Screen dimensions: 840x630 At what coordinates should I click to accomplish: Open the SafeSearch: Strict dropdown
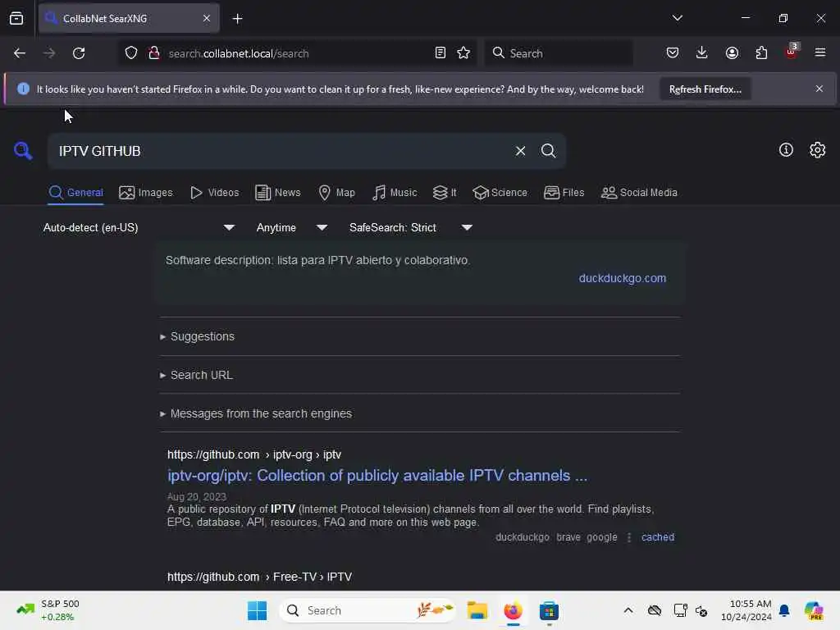click(x=411, y=228)
